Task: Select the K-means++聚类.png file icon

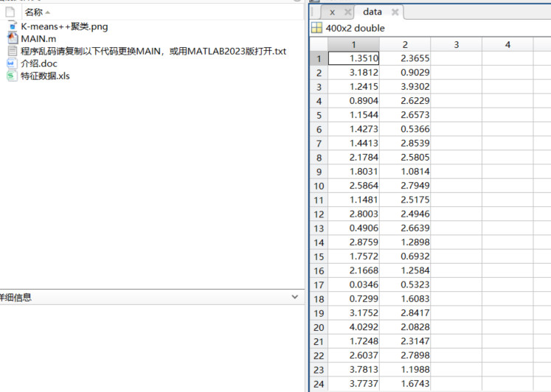Action: (11, 27)
